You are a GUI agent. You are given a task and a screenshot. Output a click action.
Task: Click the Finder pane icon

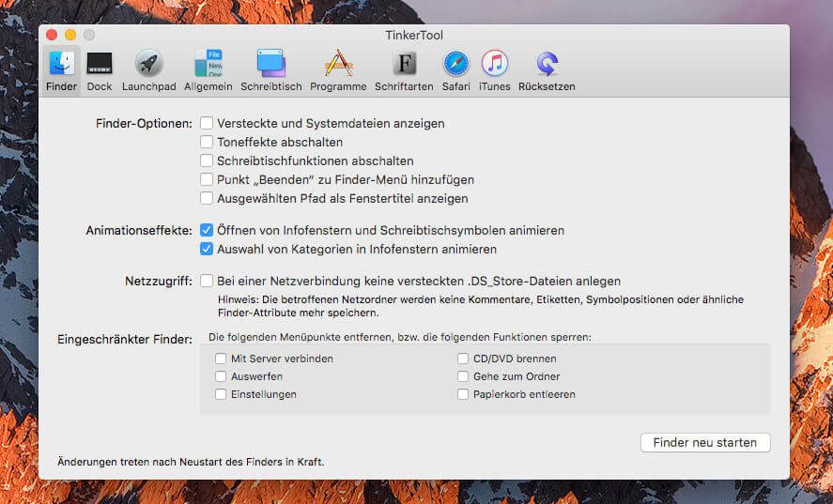61,64
